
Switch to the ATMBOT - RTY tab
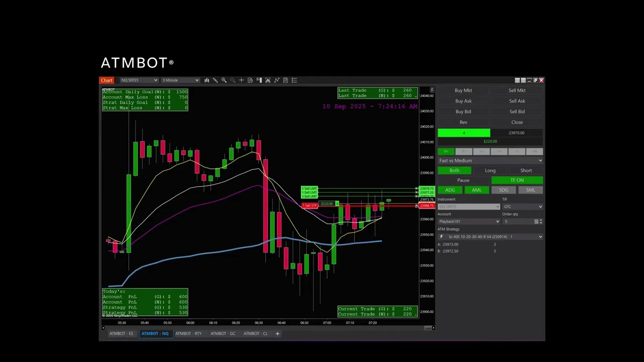point(188,333)
